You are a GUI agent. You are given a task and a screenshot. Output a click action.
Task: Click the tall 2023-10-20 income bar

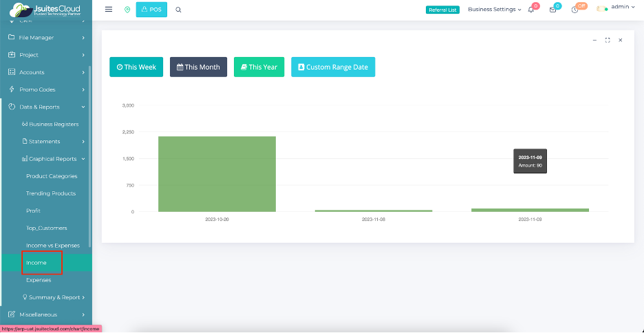click(217, 174)
